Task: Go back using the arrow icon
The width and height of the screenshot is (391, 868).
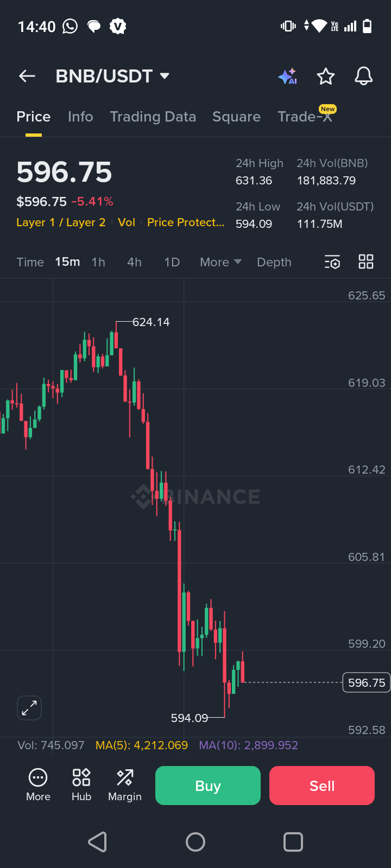Action: point(27,76)
